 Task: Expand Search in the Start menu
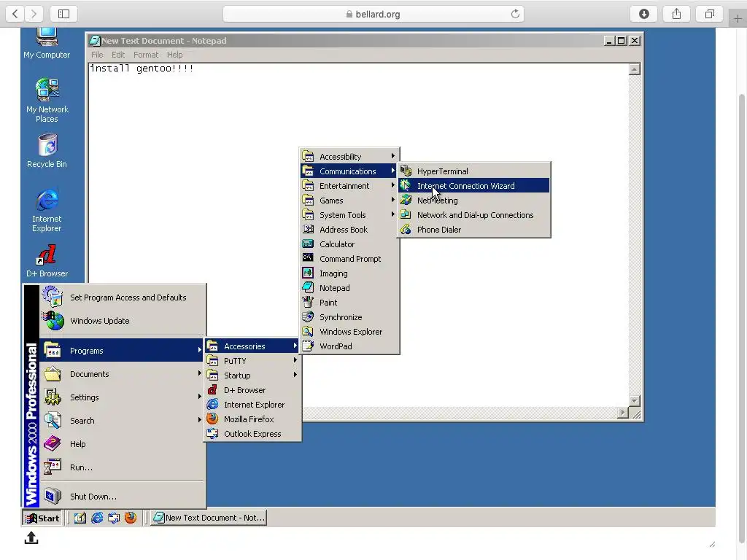pos(123,421)
